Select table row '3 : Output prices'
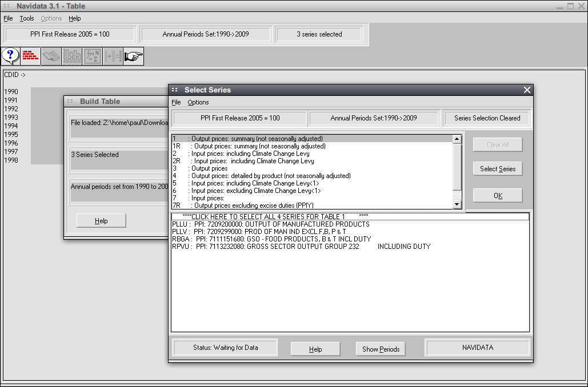The width and height of the screenshot is (588, 387). tap(313, 168)
